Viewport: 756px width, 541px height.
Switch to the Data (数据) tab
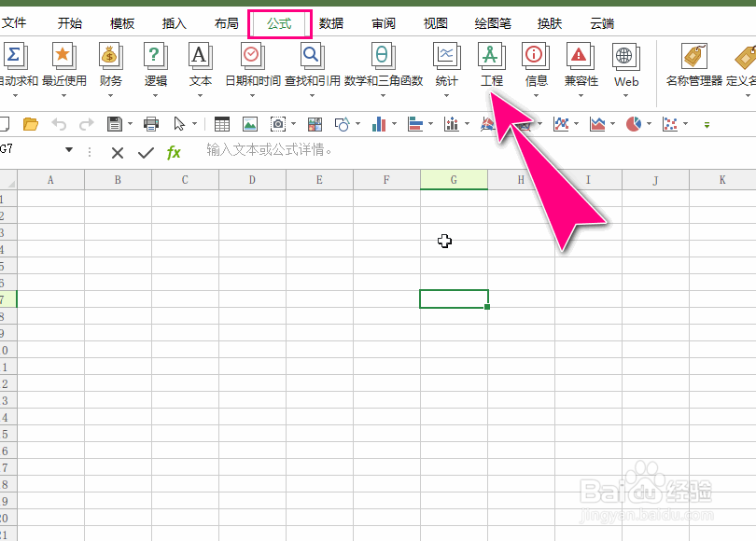click(x=331, y=23)
